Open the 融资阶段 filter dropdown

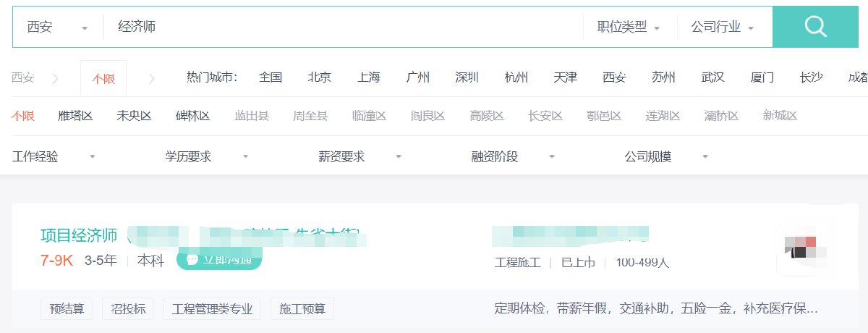513,156
